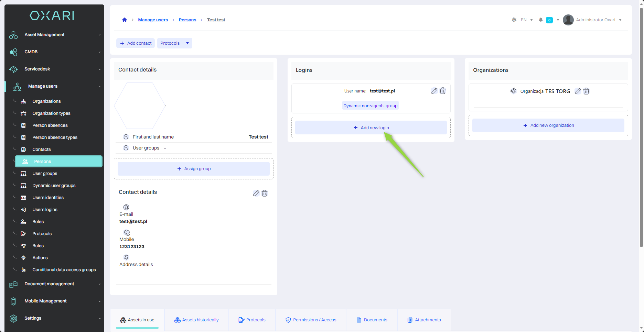Open the Assets historically tab
The image size is (644, 332).
pos(196,320)
